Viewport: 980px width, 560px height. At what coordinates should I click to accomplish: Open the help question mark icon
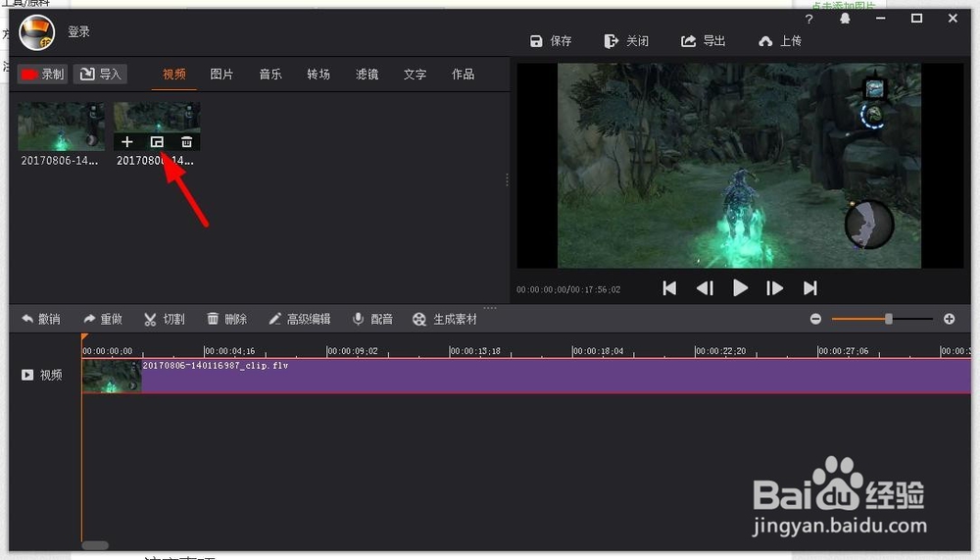tap(808, 19)
